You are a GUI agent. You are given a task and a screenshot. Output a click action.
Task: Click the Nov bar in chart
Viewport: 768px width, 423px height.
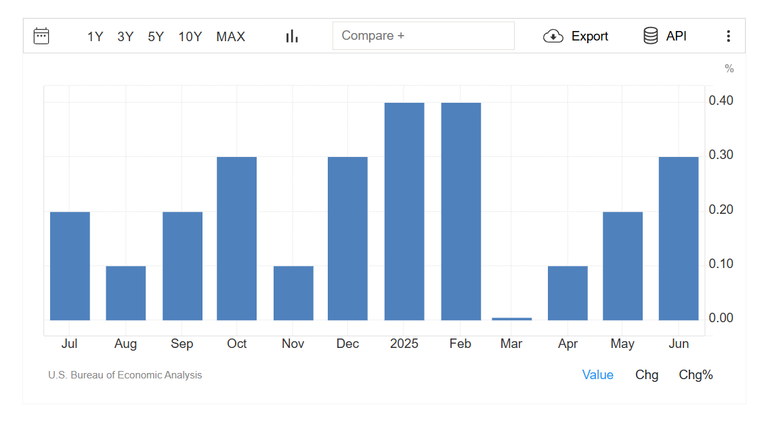coord(293,293)
